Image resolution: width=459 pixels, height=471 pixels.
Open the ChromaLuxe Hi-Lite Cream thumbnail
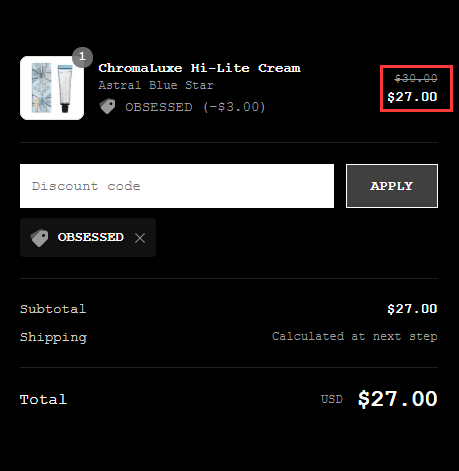(52, 88)
